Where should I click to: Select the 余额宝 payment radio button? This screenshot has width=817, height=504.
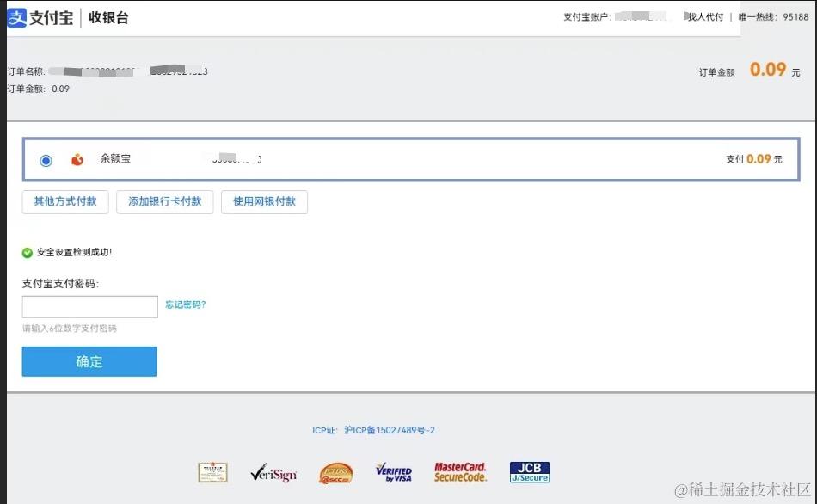pos(45,158)
